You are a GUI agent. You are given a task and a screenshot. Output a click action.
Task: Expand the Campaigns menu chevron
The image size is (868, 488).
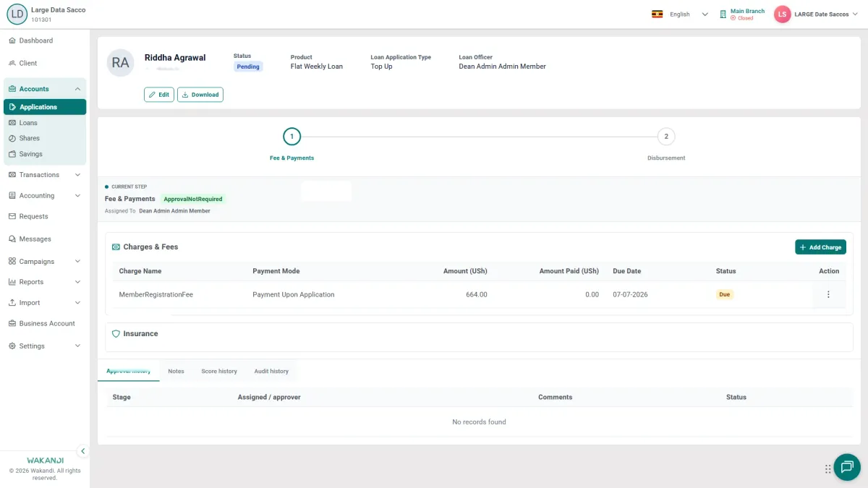pyautogui.click(x=77, y=261)
